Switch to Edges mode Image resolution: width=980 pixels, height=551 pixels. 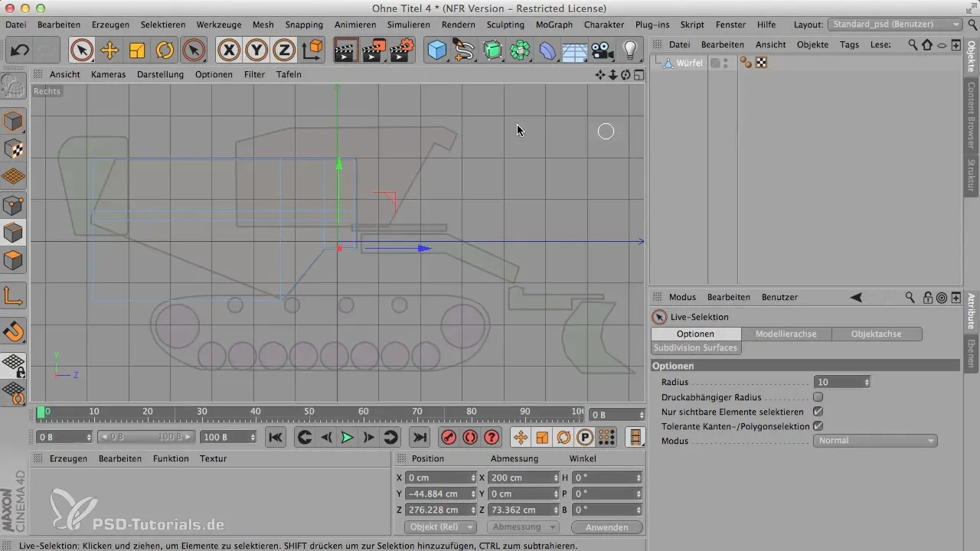click(x=13, y=233)
